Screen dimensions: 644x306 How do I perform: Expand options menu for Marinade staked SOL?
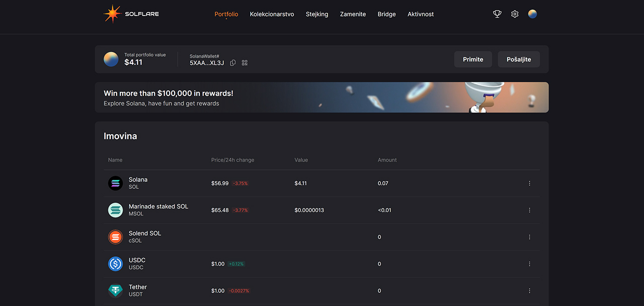click(x=529, y=210)
